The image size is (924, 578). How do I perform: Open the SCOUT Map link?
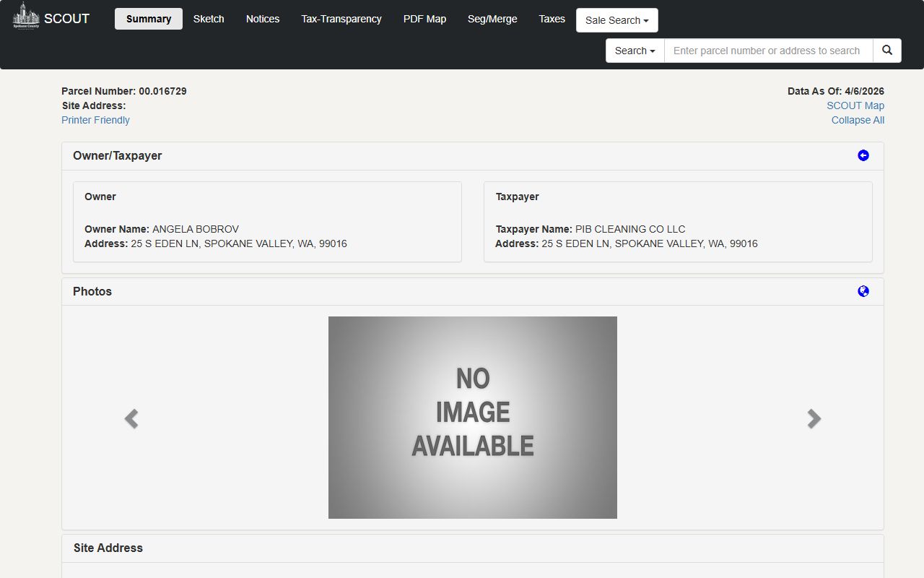point(855,105)
